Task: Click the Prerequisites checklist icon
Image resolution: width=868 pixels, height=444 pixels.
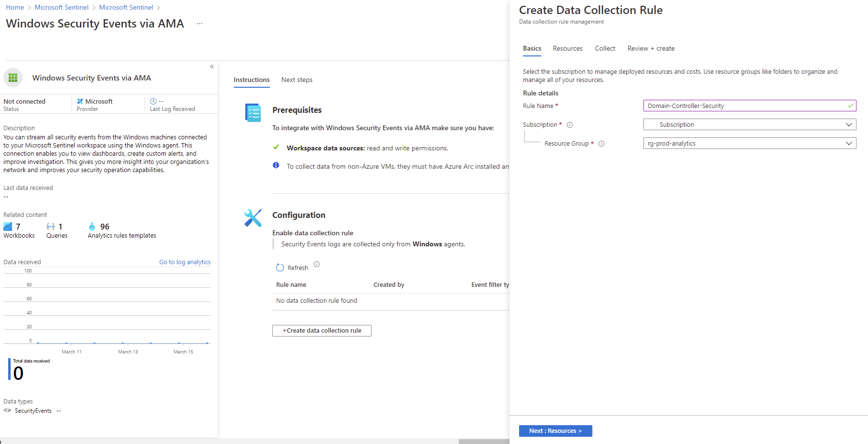Action: click(253, 113)
